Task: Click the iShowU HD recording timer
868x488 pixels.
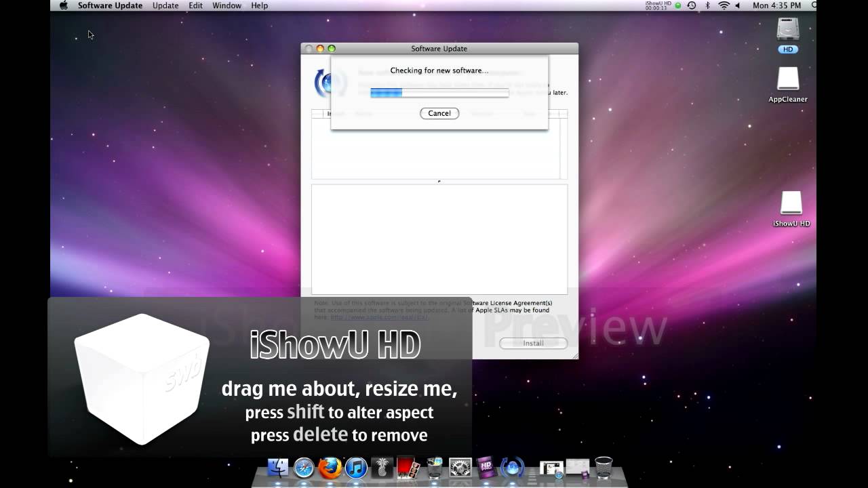Action: (658, 5)
